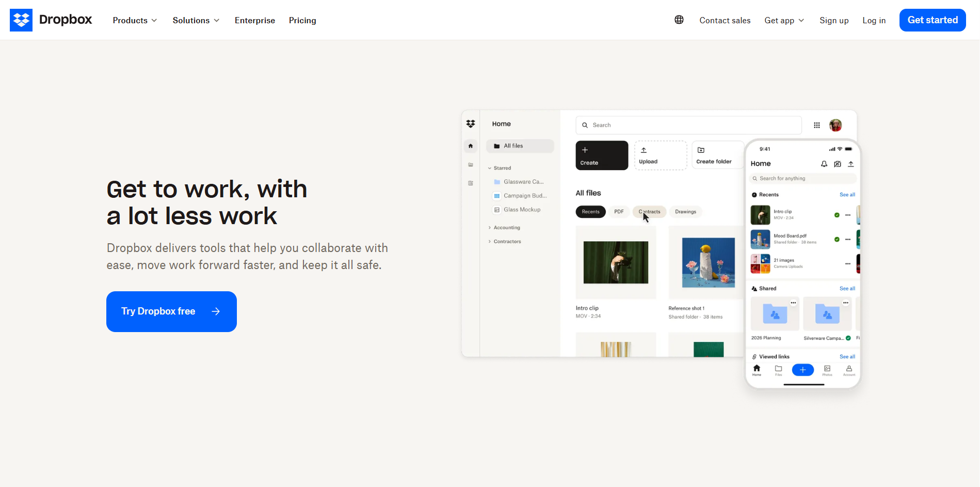The image size is (980, 487).
Task: Click See all next to Viewed links
Action: point(847,357)
